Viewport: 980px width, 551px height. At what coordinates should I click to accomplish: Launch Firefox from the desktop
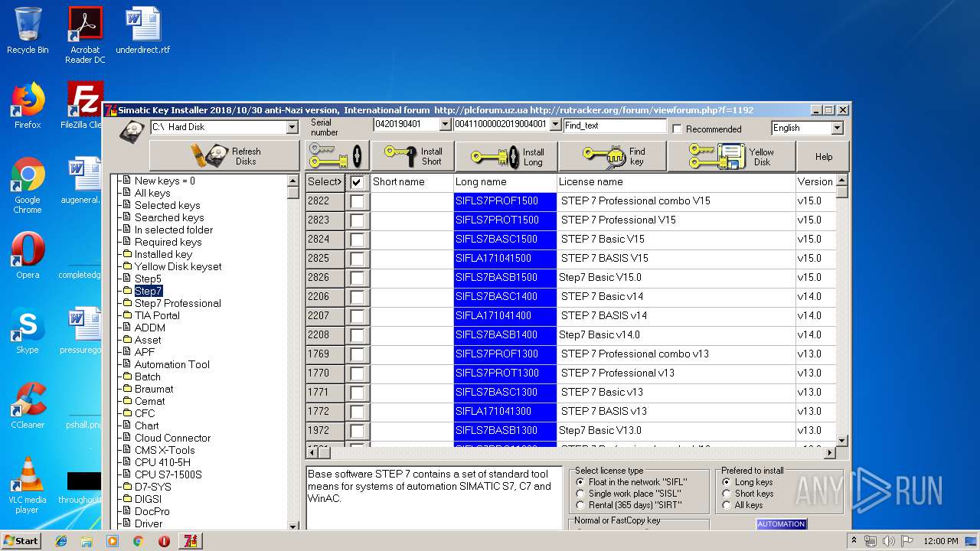click(x=28, y=106)
